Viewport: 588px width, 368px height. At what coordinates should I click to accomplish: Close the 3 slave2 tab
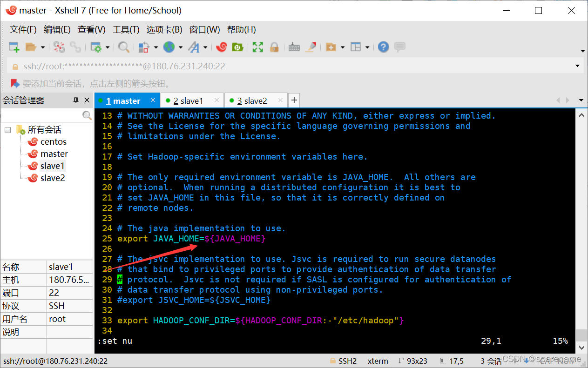pyautogui.click(x=280, y=100)
